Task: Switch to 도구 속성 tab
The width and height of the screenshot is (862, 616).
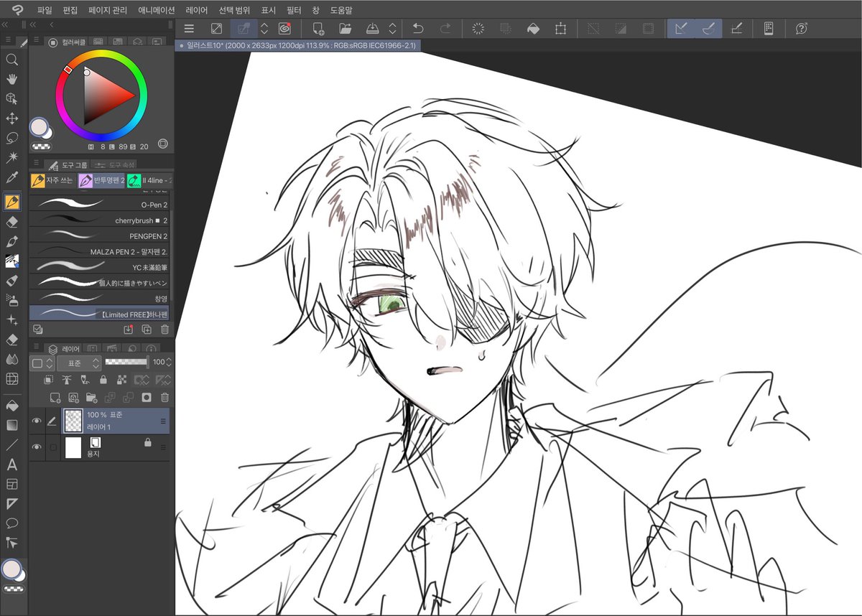Action: tap(114, 165)
